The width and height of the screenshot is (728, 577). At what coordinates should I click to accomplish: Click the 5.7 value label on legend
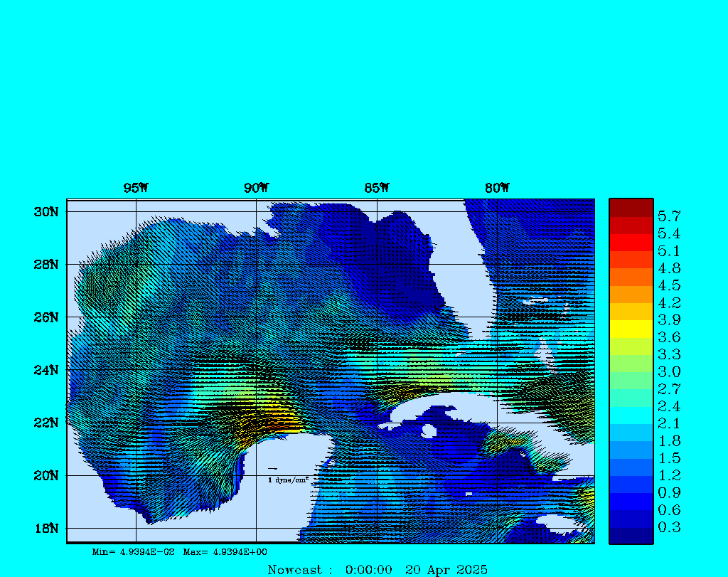669,216
